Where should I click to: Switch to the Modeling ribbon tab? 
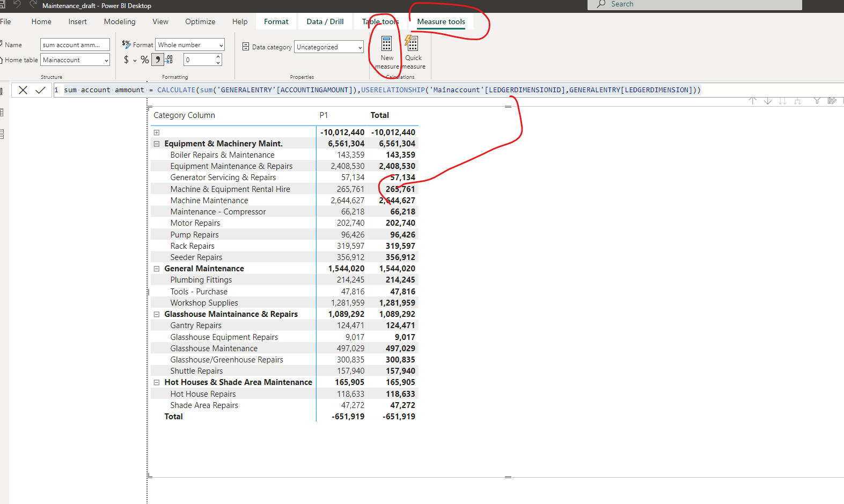[120, 21]
